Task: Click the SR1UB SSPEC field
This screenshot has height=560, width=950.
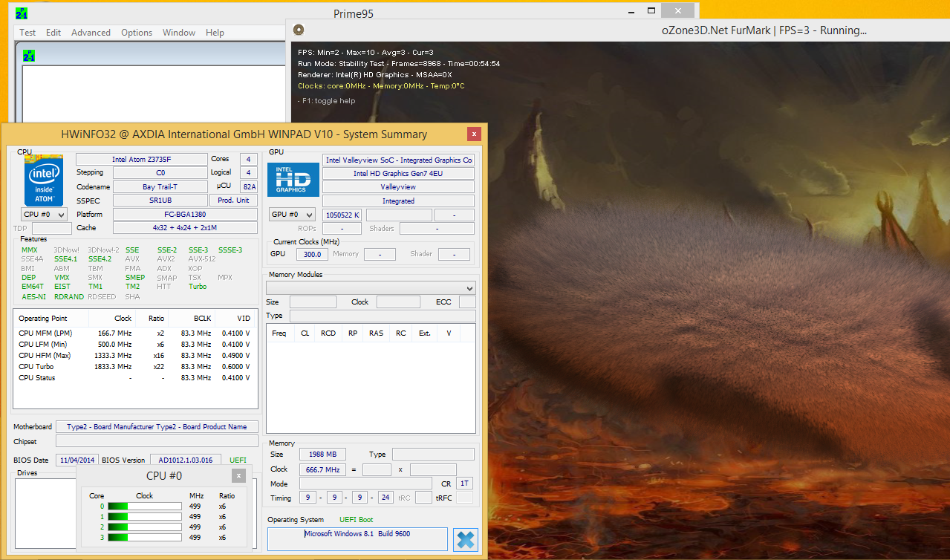Action: (160, 201)
